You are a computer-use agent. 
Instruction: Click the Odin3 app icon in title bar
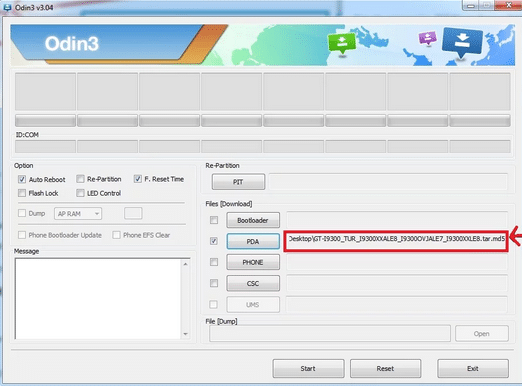click(x=7, y=7)
